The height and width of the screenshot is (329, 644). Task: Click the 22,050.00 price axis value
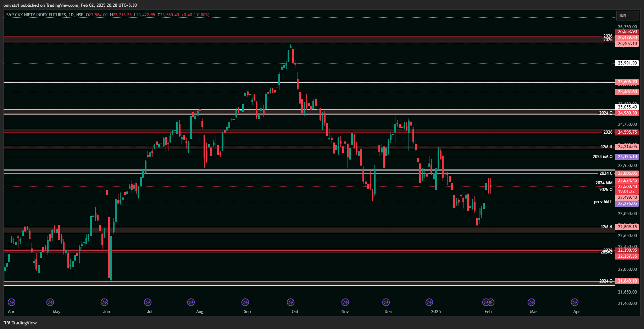pyautogui.click(x=627, y=269)
